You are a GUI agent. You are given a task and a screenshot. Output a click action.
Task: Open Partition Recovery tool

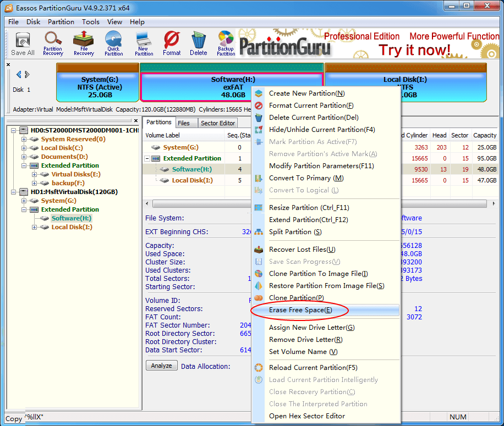[x=53, y=44]
